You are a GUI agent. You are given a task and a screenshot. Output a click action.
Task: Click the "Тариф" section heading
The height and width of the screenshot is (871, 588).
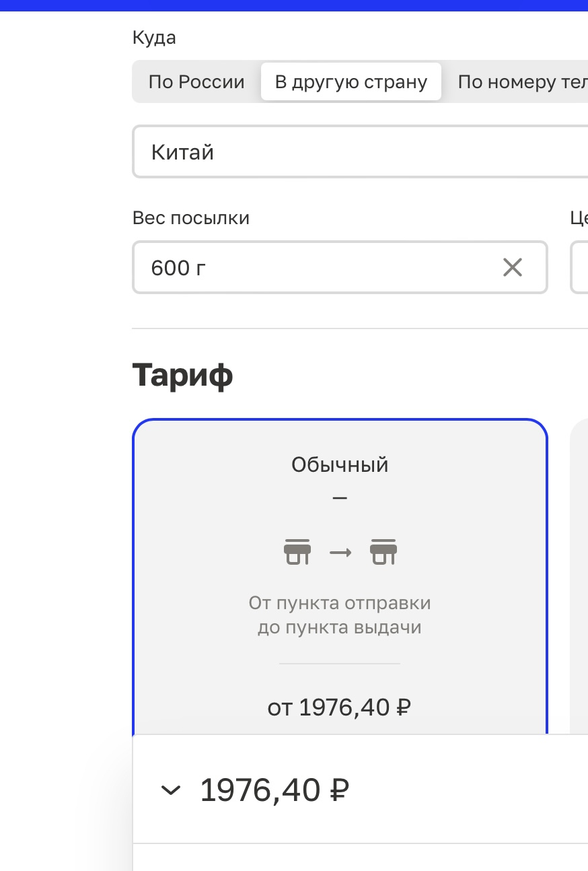(182, 375)
